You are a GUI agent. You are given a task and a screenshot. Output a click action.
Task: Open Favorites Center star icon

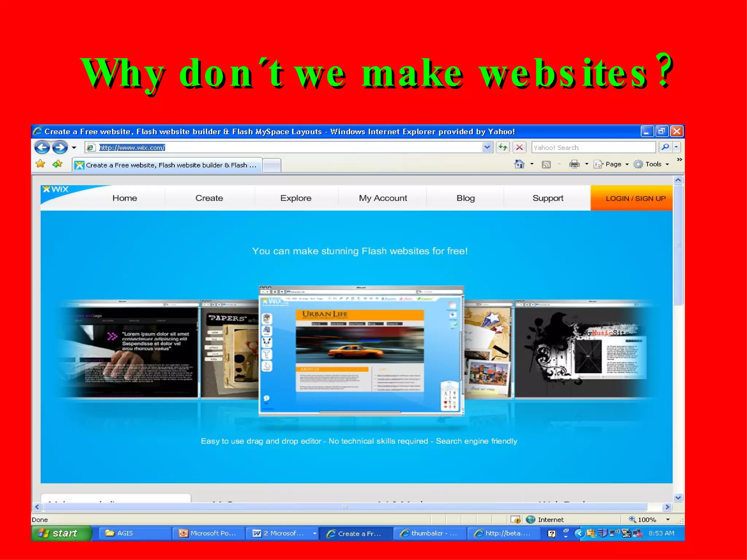[40, 164]
